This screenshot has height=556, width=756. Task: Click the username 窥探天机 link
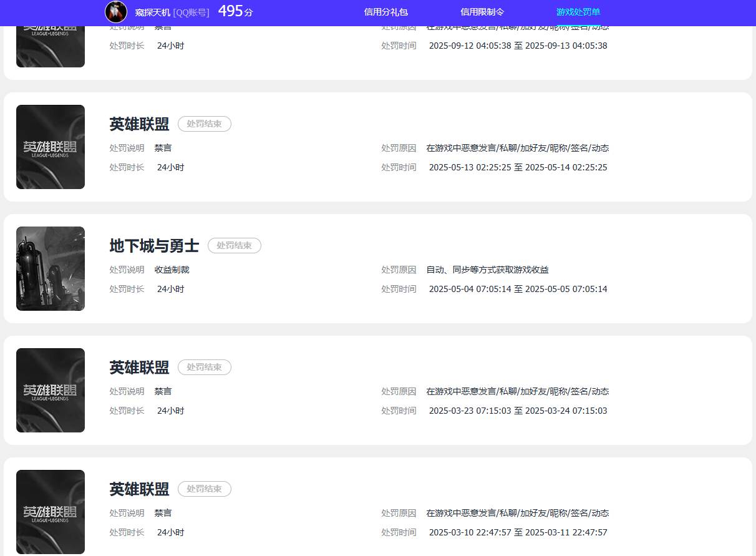(x=152, y=12)
